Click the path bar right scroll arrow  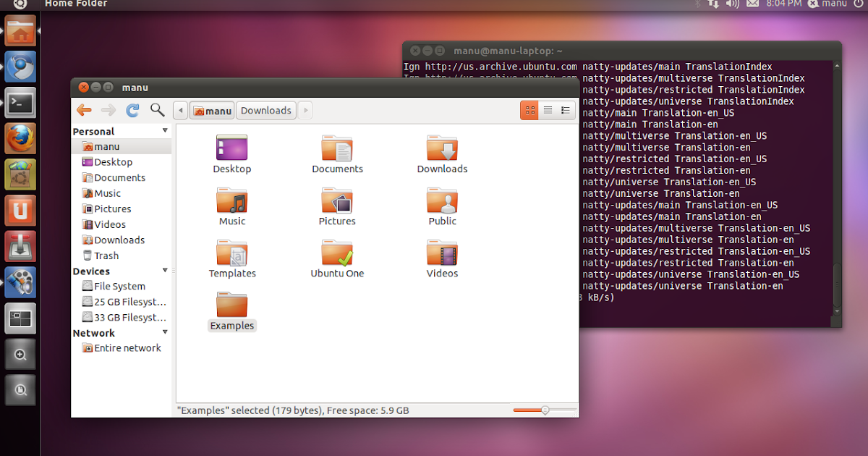click(x=305, y=110)
